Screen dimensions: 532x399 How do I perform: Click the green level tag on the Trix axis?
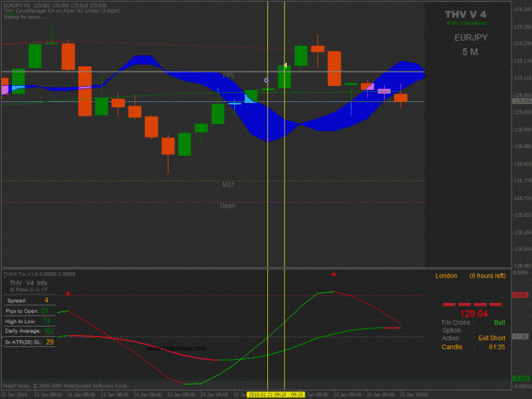521,379
